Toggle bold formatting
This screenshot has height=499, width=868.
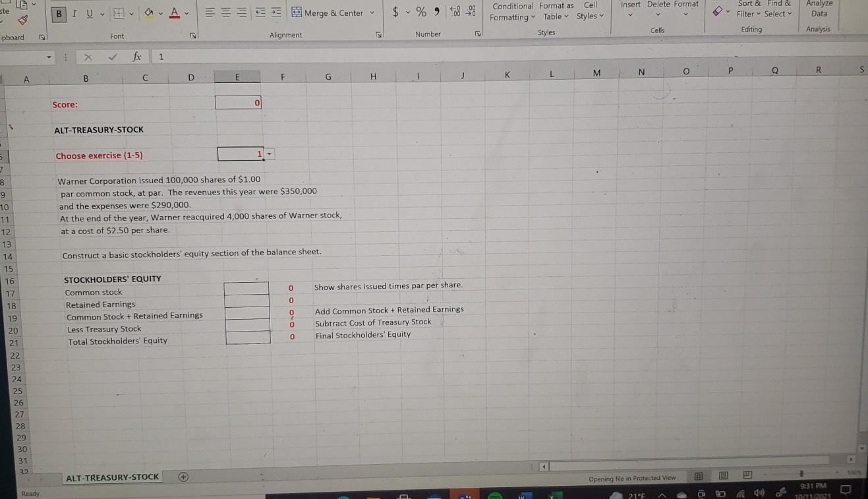(61, 13)
